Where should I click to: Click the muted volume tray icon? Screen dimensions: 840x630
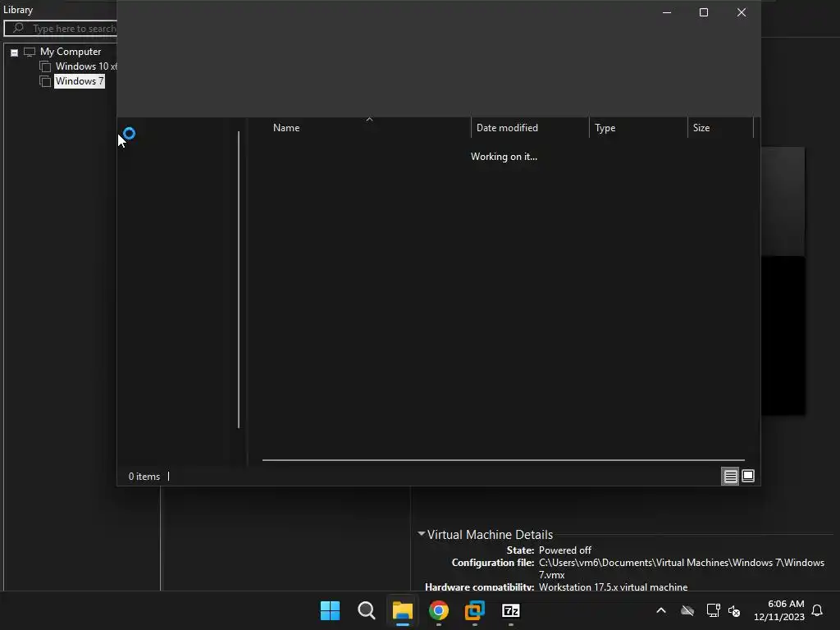coord(734,610)
